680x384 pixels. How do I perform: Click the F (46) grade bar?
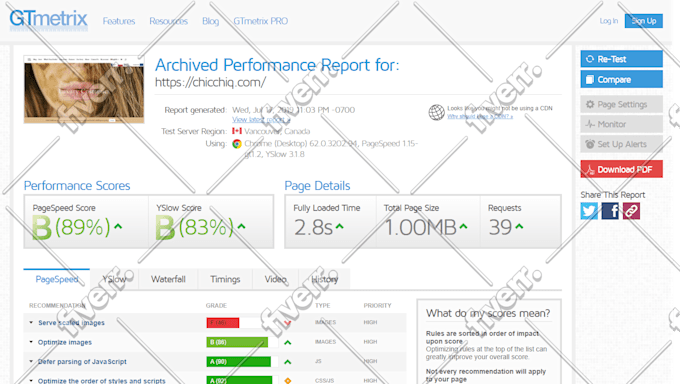[223, 323]
